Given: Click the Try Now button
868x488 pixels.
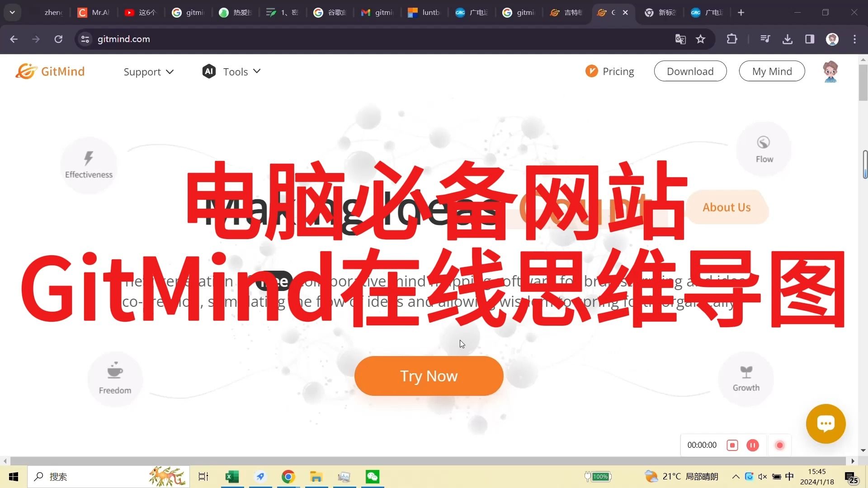Looking at the screenshot, I should point(429,376).
